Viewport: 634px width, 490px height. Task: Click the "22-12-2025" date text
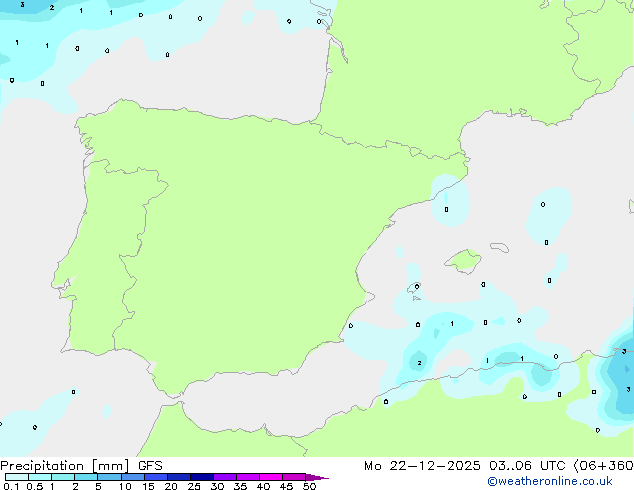(x=435, y=466)
